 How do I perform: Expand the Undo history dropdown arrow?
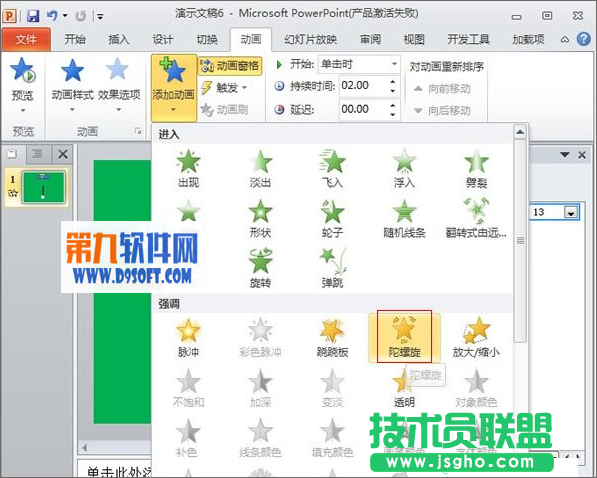pos(65,16)
